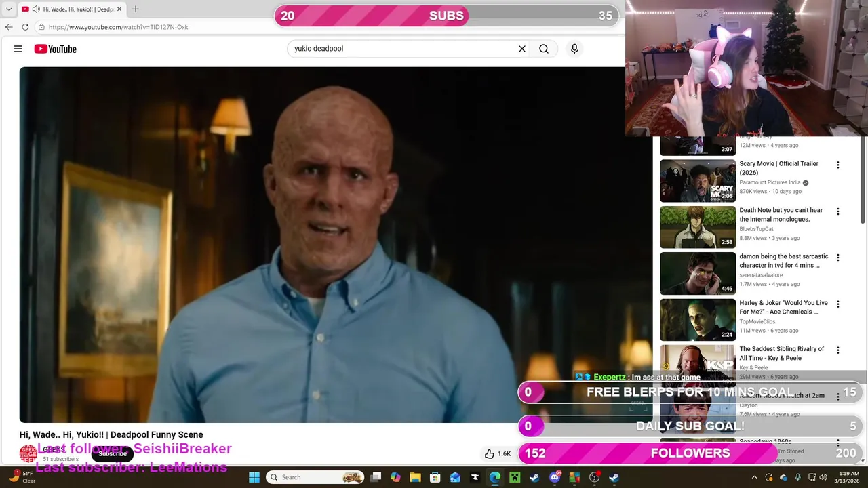Clear the search box with the X icon

(x=522, y=49)
